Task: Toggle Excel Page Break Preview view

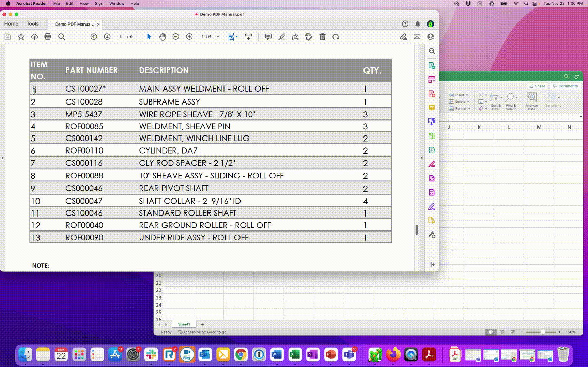Action: coord(513,332)
